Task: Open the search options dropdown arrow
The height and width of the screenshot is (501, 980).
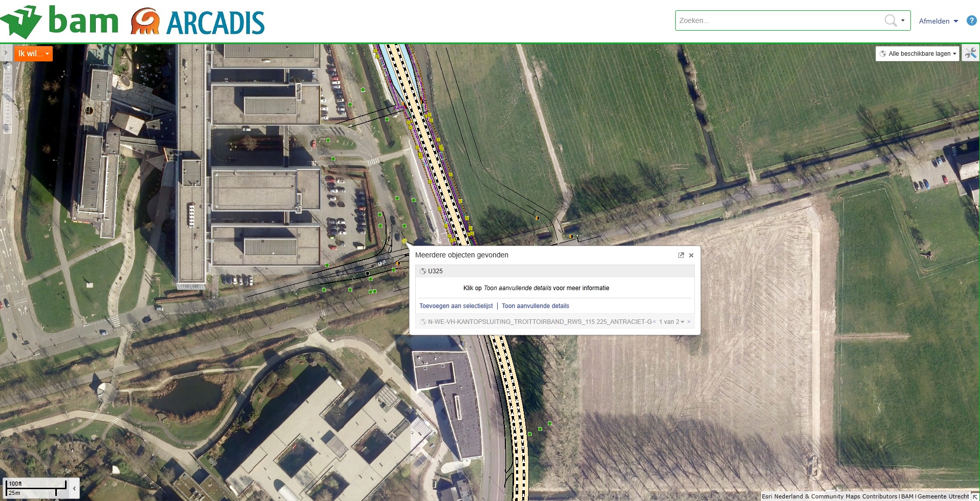Action: [x=903, y=21]
